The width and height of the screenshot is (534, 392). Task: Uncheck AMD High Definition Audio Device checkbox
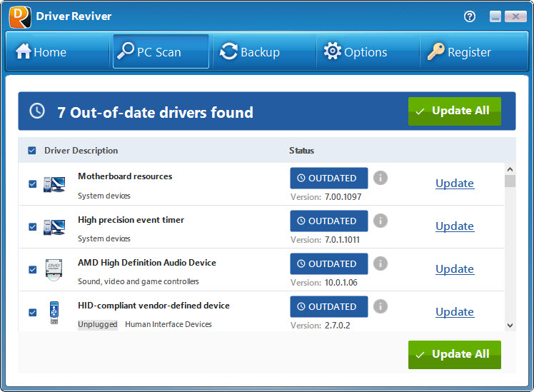click(x=33, y=270)
